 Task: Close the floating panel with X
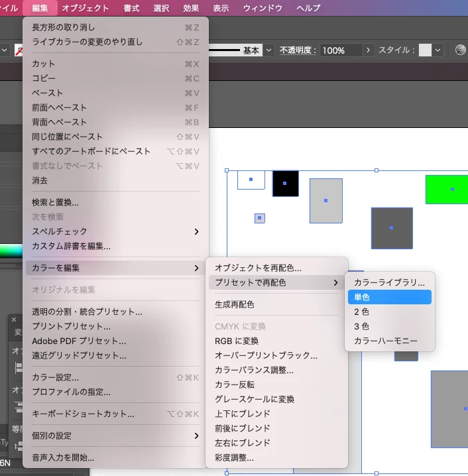pyautogui.click(x=14, y=320)
